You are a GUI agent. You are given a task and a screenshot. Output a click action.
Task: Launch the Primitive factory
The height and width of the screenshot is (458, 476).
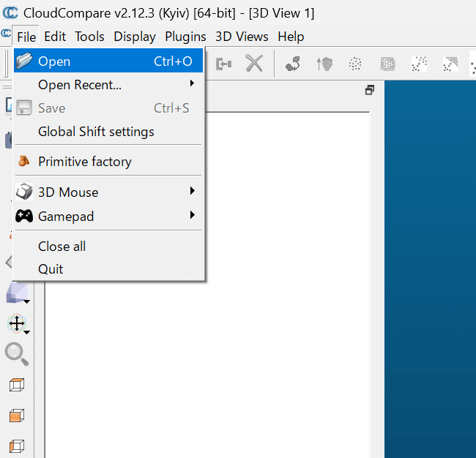[108, 161]
